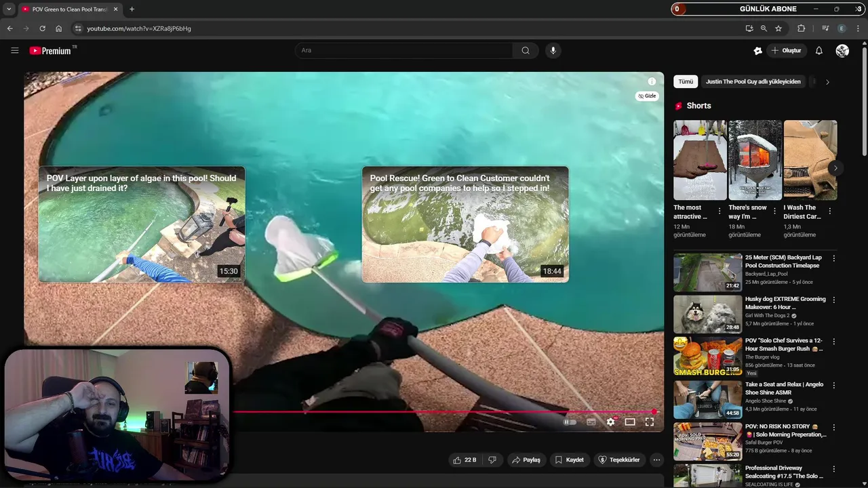Select Justin The Pool Guy adlı yükleyiciden chip

[x=753, y=81]
